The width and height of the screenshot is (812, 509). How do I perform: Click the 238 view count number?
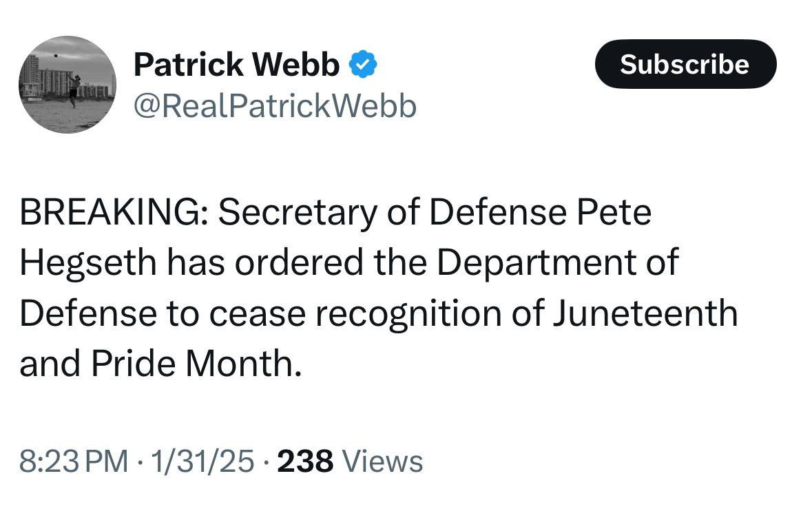[305, 461]
